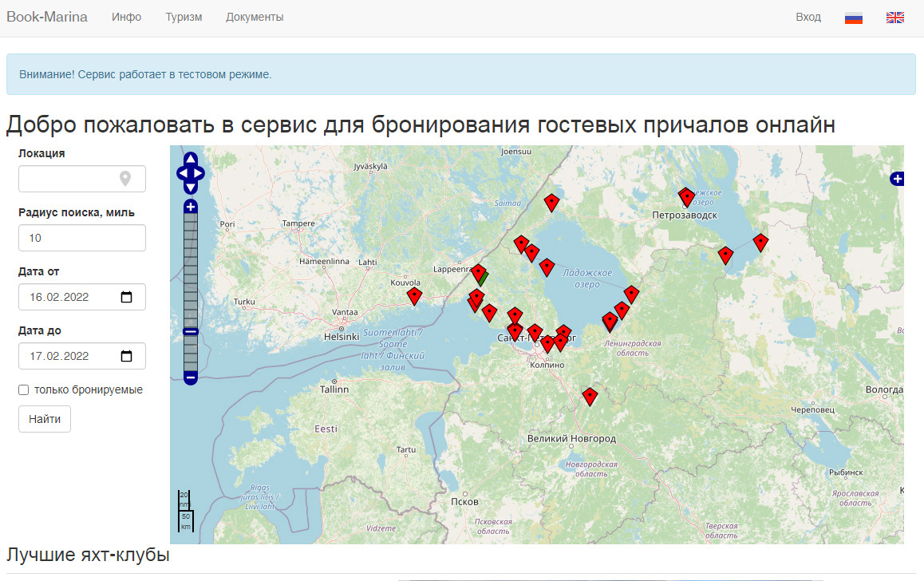Pan the map right with the arrow

[x=199, y=173]
